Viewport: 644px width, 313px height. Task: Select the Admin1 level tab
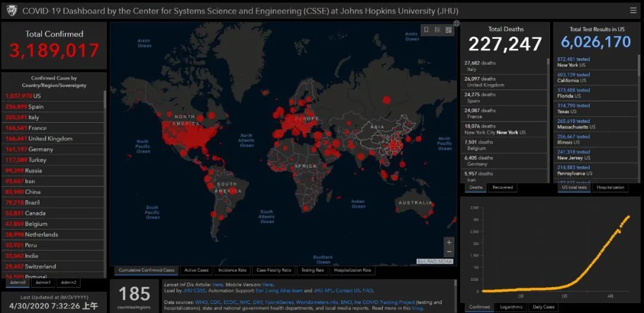pos(43,283)
